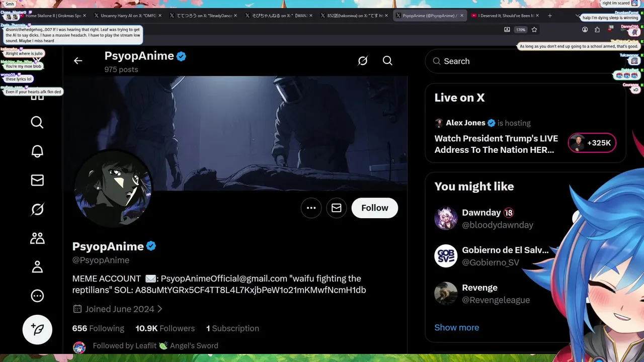Click Show more under You might like

point(457,327)
